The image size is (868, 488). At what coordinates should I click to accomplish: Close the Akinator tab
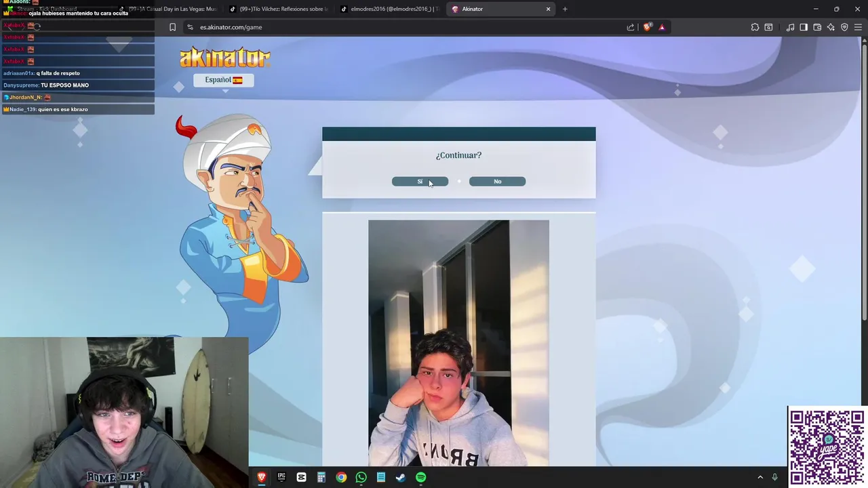(x=548, y=9)
